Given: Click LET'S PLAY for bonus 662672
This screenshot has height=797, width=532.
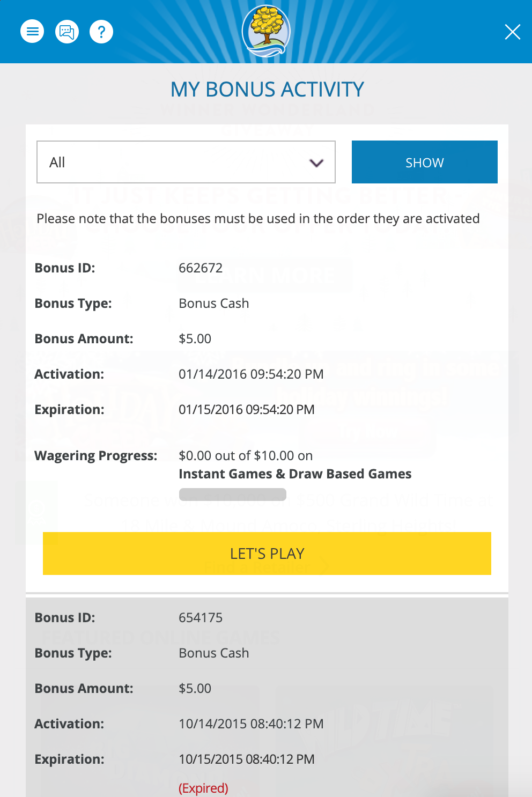Looking at the screenshot, I should tap(267, 553).
